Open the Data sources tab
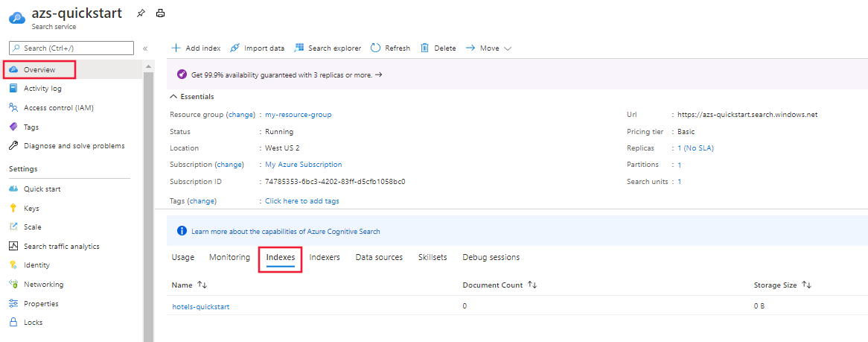The image size is (868, 342). tap(379, 257)
